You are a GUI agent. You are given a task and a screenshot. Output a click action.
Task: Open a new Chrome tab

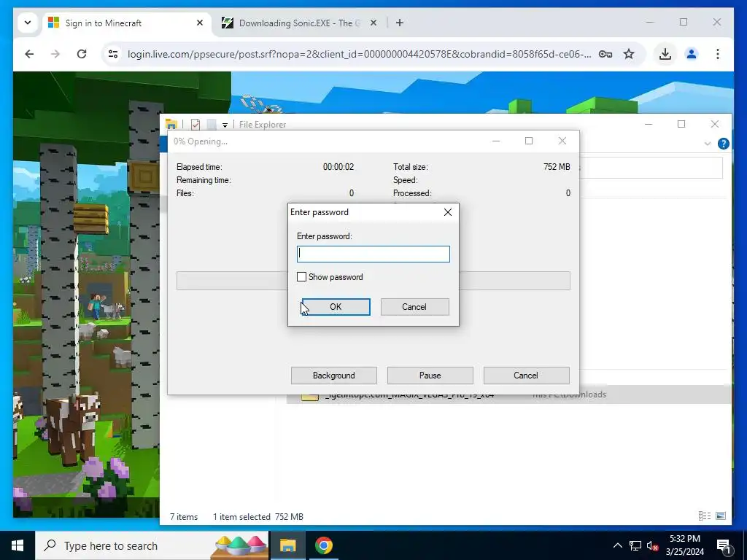coord(400,23)
